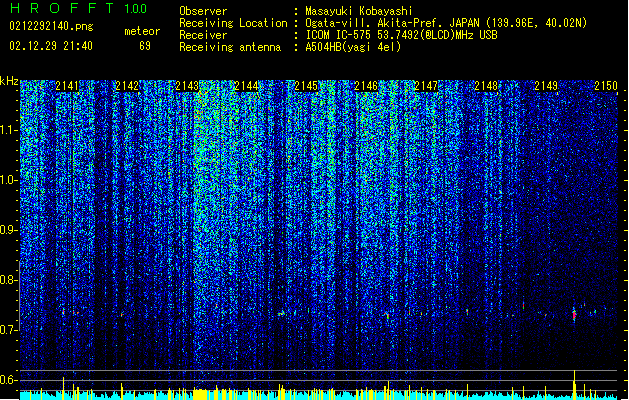Screen dimensions: 629x400
Task: Click the Receiver label
Action: tap(203, 35)
